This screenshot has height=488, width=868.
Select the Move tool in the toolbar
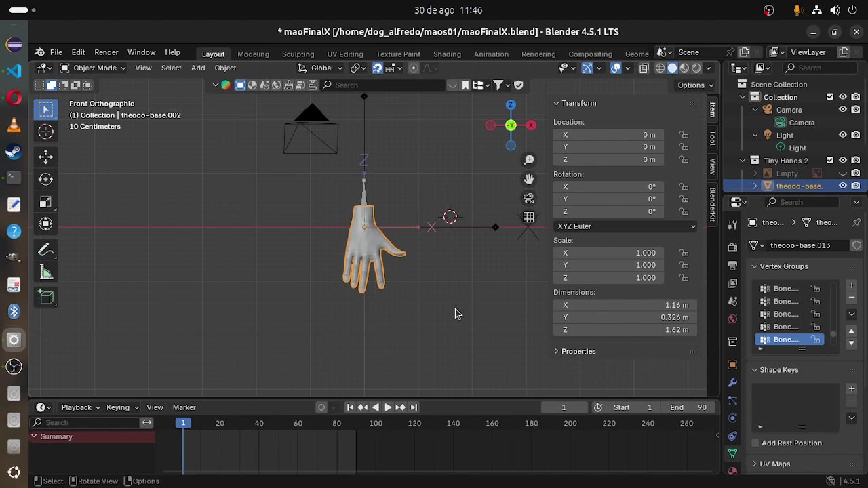(45, 157)
